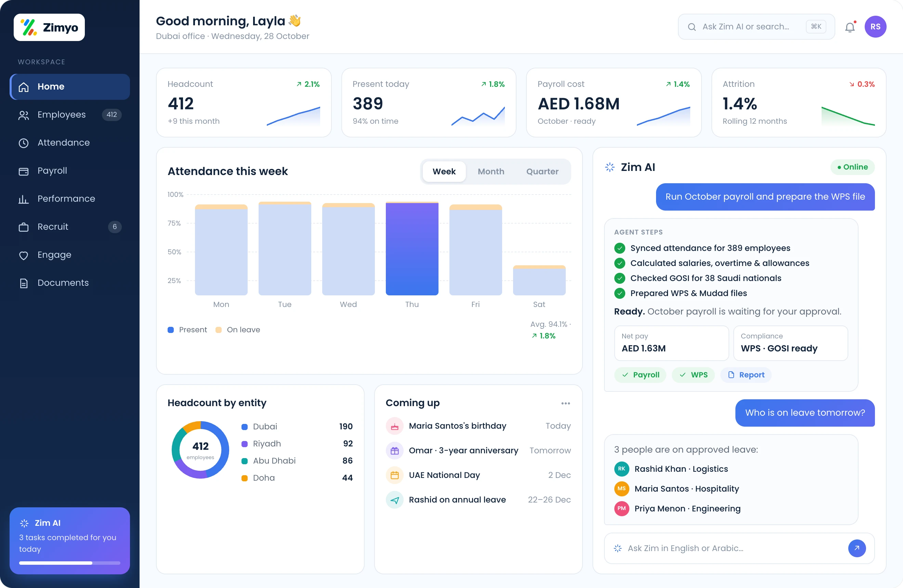The width and height of the screenshot is (903, 588).
Task: Click the Payroll chip in Zim AI
Action: (640, 375)
